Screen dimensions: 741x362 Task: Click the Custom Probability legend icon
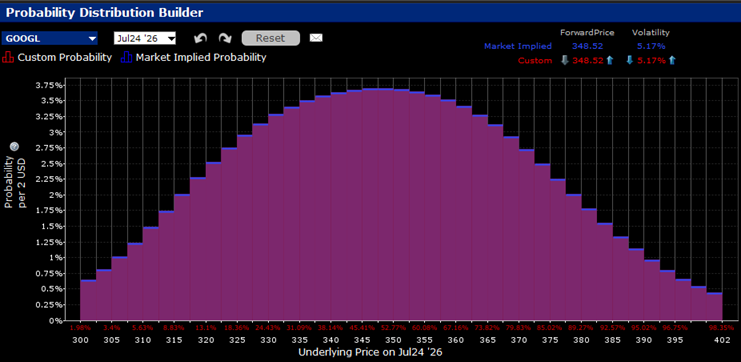[x=9, y=58]
